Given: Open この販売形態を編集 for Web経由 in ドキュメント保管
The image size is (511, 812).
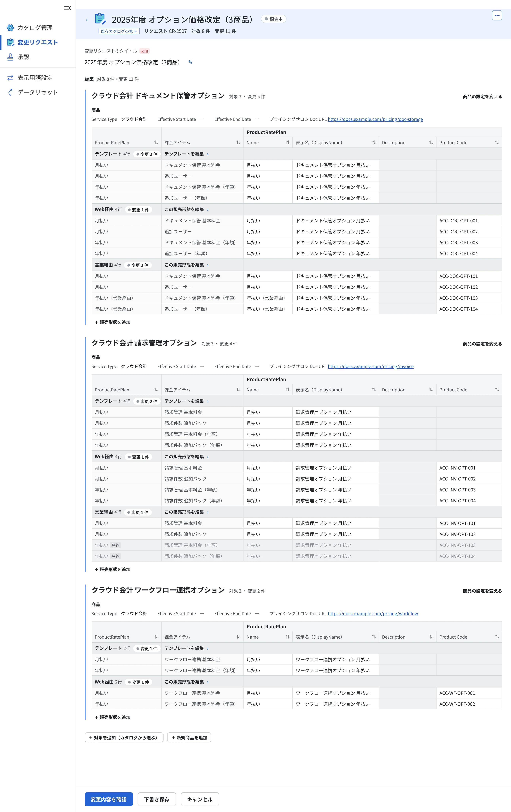Looking at the screenshot, I should 186,209.
